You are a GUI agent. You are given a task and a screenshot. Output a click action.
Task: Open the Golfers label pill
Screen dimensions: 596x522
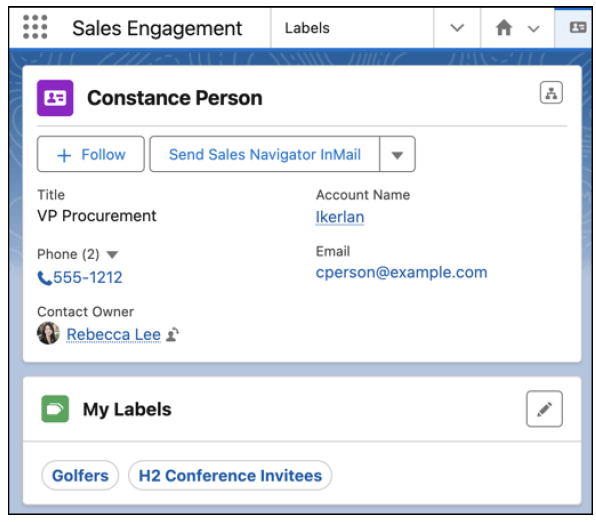[x=80, y=476]
